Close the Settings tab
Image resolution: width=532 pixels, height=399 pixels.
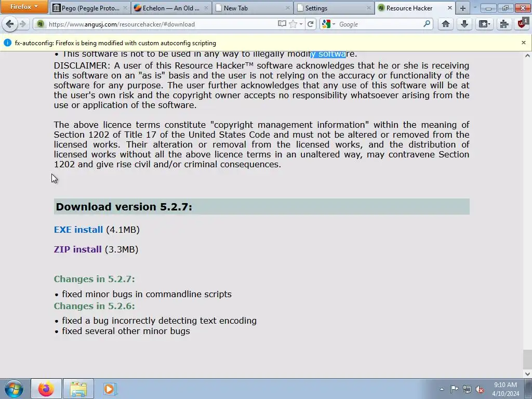pyautogui.click(x=368, y=8)
